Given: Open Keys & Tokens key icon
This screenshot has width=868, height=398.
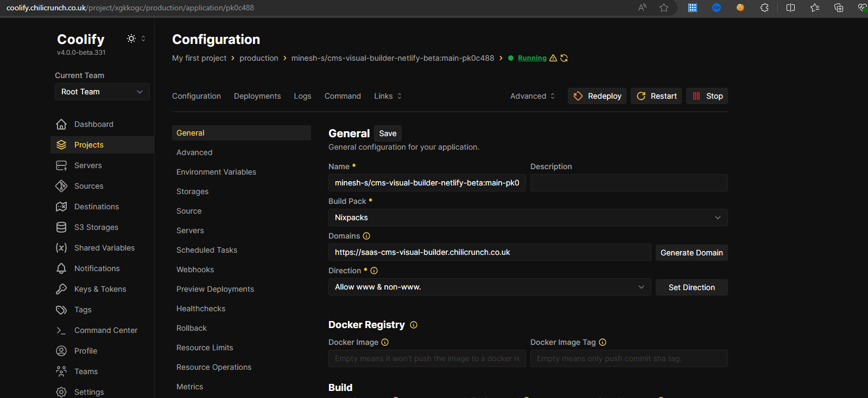Looking at the screenshot, I should pos(61,289).
